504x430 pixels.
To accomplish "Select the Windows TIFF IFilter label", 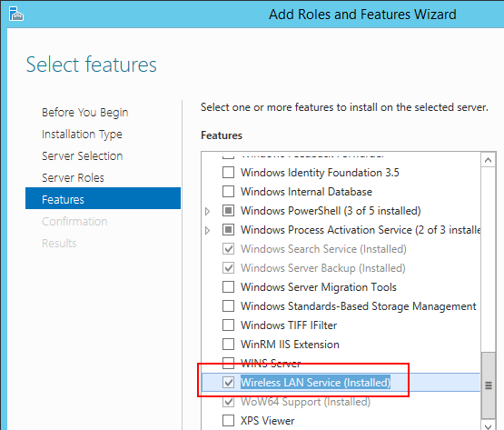I will [x=289, y=325].
